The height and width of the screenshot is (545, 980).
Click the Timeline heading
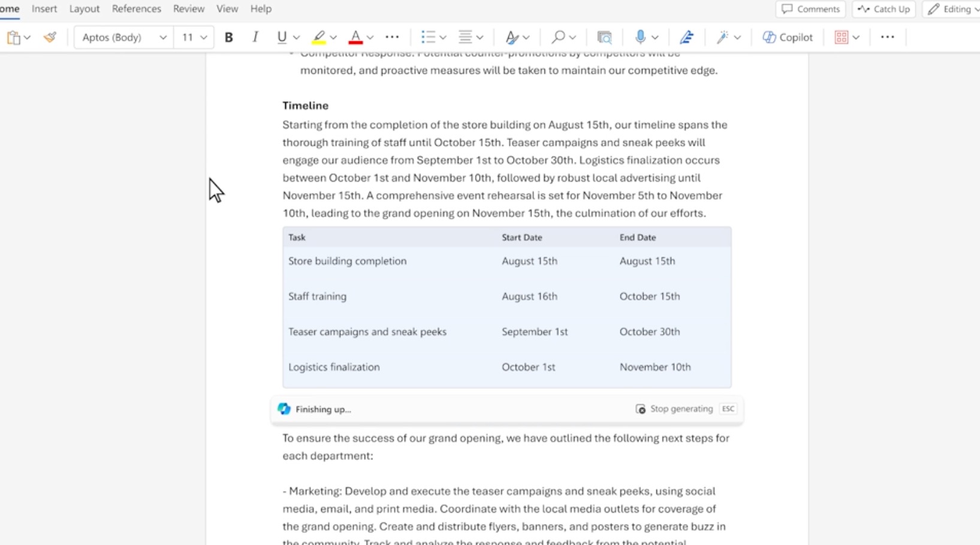(306, 106)
